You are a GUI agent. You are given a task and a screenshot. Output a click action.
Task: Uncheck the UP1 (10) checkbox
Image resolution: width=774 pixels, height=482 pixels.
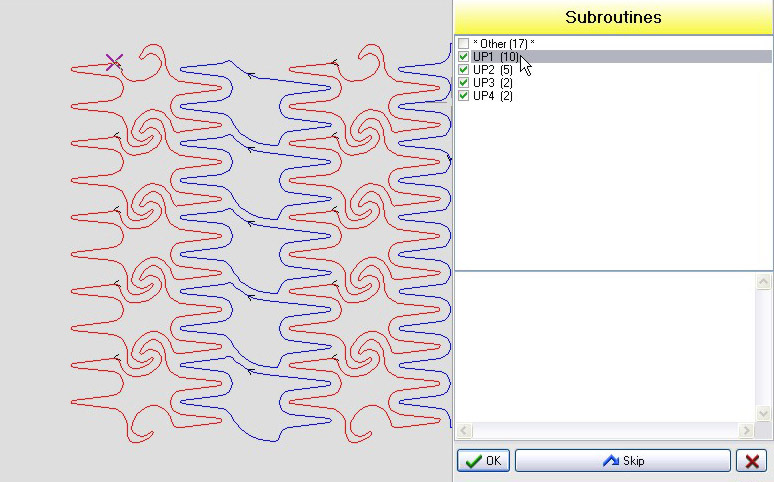coord(463,57)
